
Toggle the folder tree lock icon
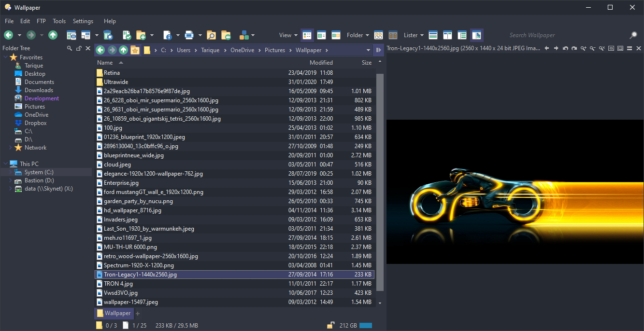pyautogui.click(x=79, y=48)
